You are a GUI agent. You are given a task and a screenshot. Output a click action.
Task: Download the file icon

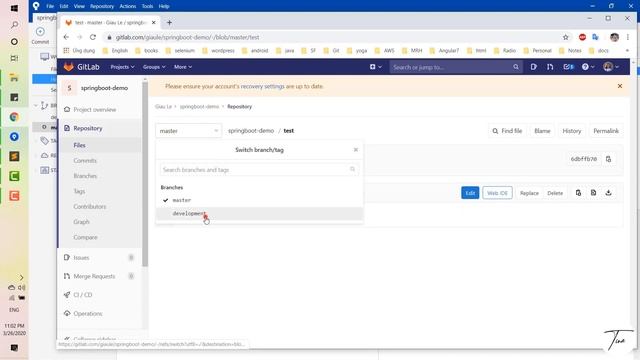pos(608,193)
